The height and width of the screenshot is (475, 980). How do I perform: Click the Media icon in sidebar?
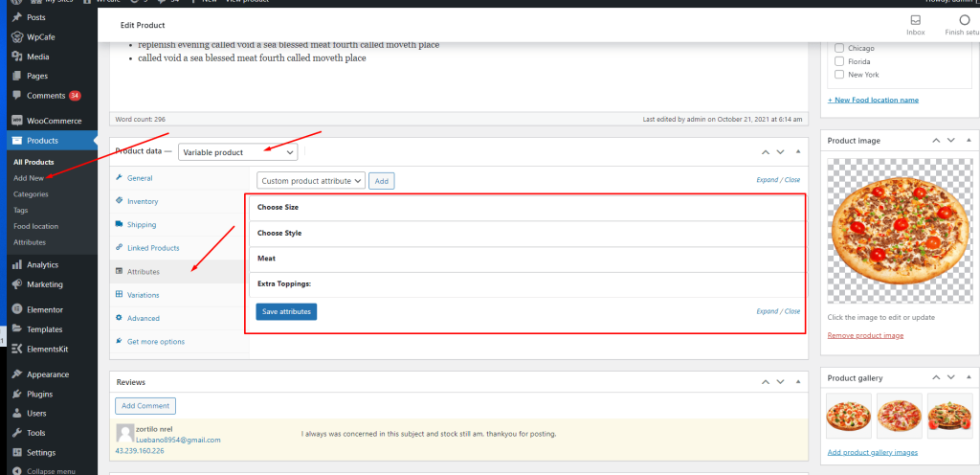(17, 57)
